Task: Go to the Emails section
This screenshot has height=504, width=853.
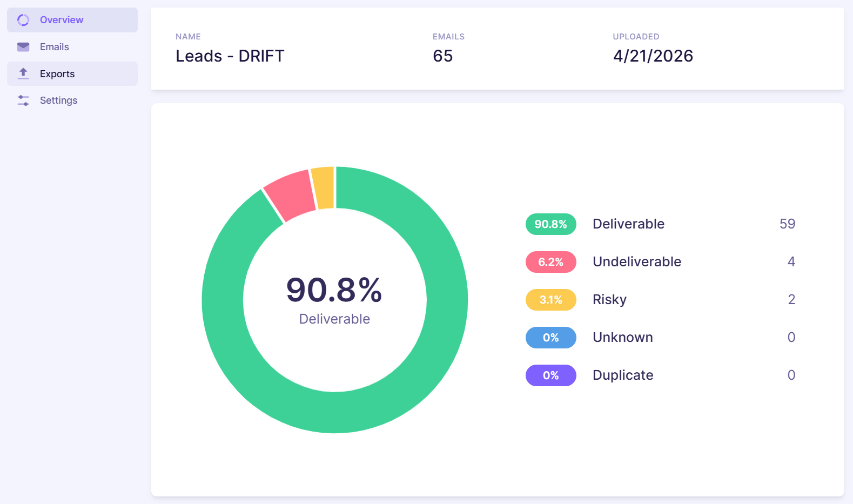Action: pyautogui.click(x=72, y=47)
